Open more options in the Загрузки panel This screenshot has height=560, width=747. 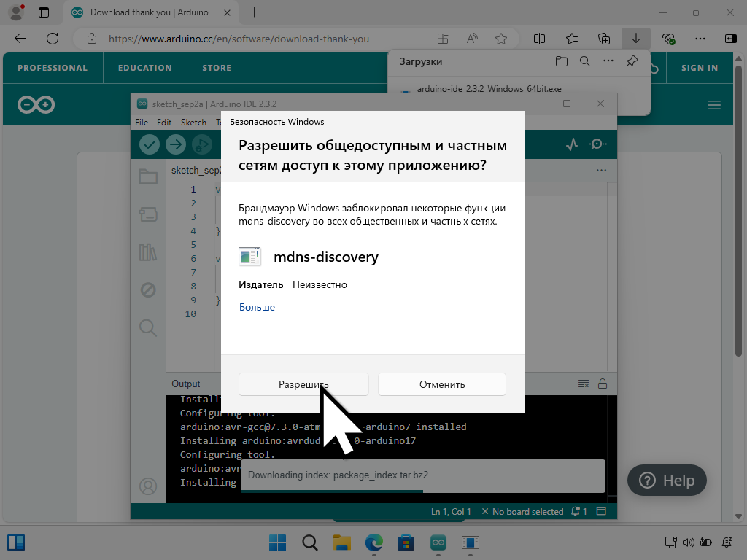point(608,61)
